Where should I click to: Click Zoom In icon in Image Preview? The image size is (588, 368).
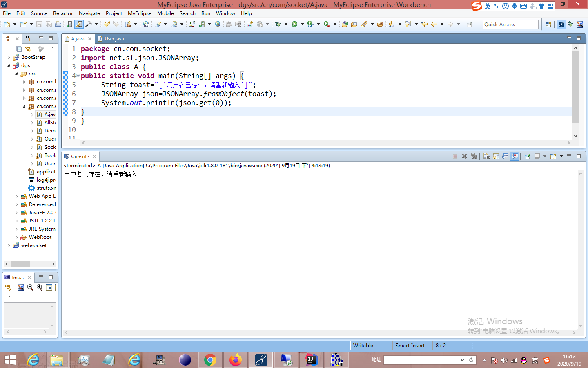[x=40, y=287]
